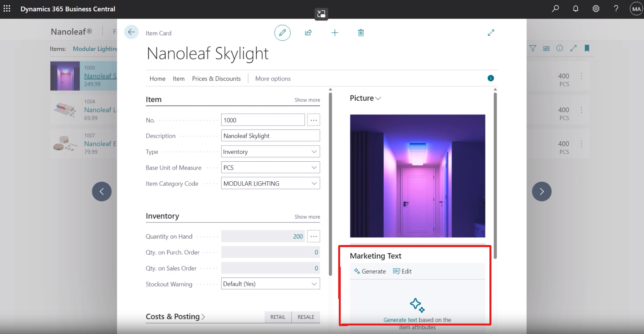Delete the item with trash icon
Screen dimensions: 644x334
(361, 33)
